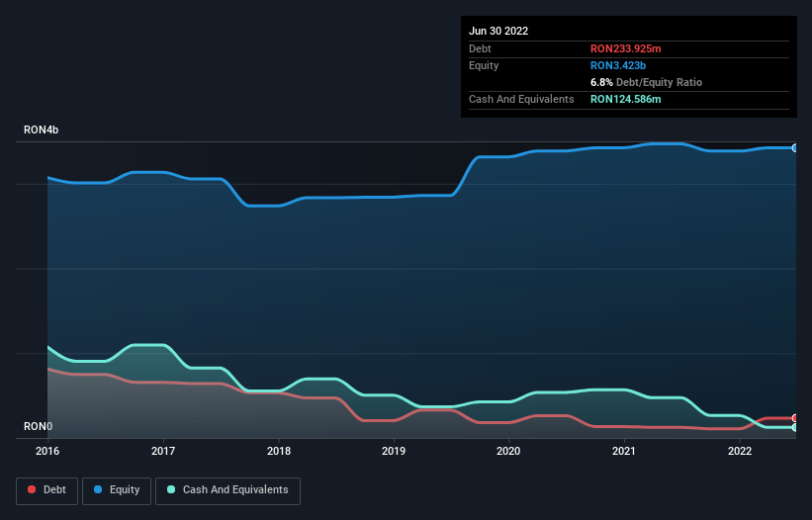Click the teal Cash endpoint marker
Screen dimensions: 812x520
tap(795, 427)
